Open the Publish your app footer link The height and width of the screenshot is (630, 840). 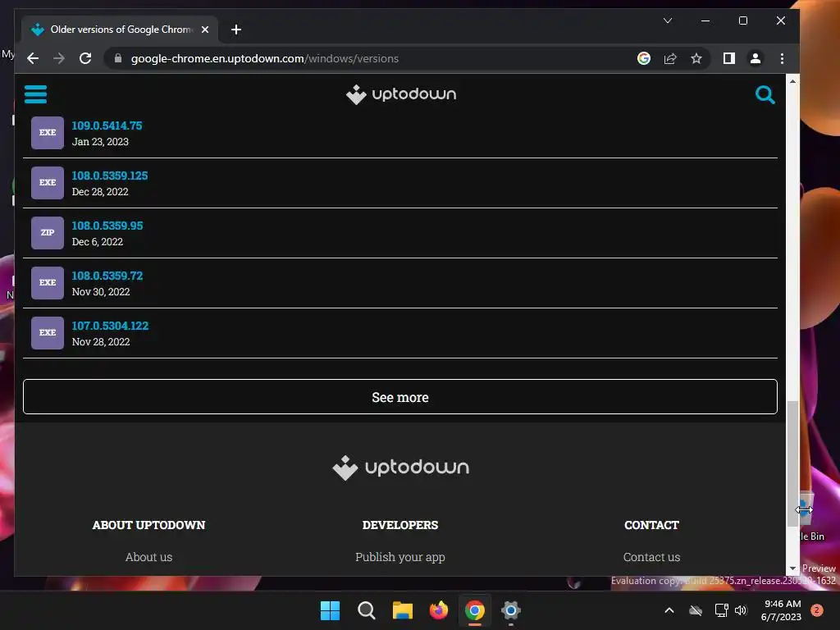(x=400, y=557)
